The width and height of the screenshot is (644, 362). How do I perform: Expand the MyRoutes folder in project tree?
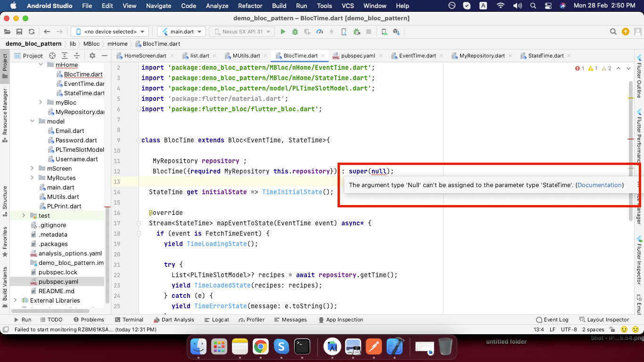[33, 178]
